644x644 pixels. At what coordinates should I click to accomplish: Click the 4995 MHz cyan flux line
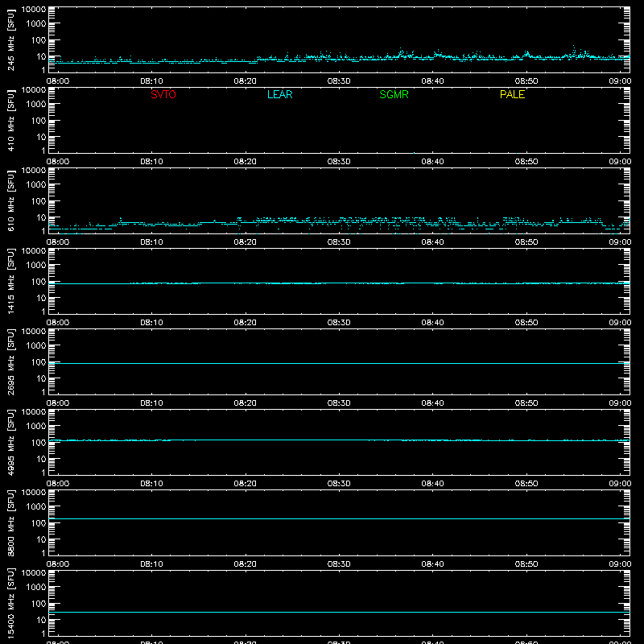[x=339, y=440]
